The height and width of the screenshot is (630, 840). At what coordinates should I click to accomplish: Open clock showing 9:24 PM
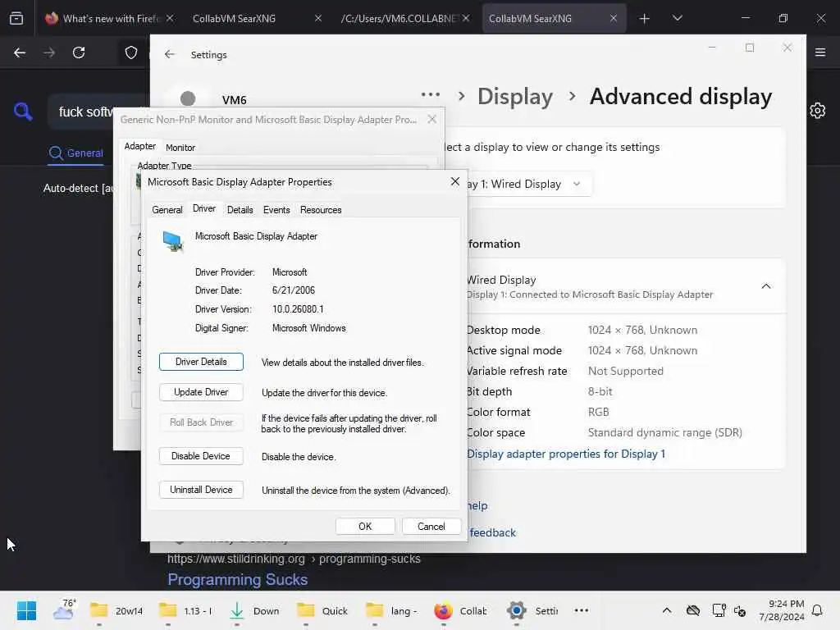coord(782,610)
